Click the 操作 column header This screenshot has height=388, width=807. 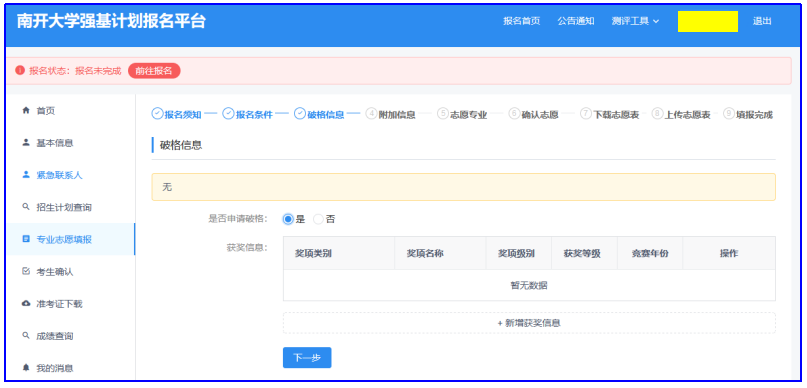[729, 253]
